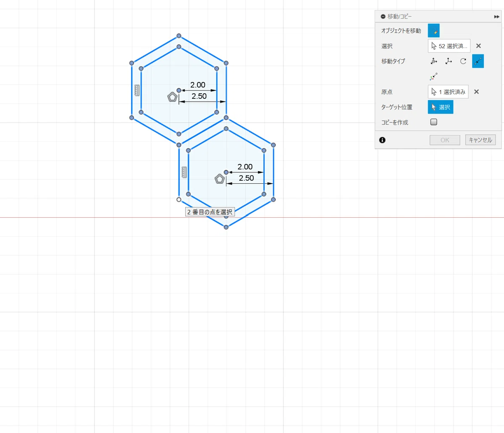This screenshot has width=504, height=433.
Task: Click the オブジェクトを移動 sketch object icon
Action: point(433,31)
